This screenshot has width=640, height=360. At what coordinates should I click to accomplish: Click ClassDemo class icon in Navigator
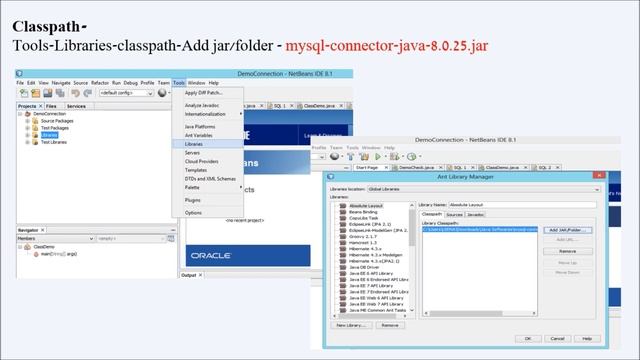pos(28,247)
